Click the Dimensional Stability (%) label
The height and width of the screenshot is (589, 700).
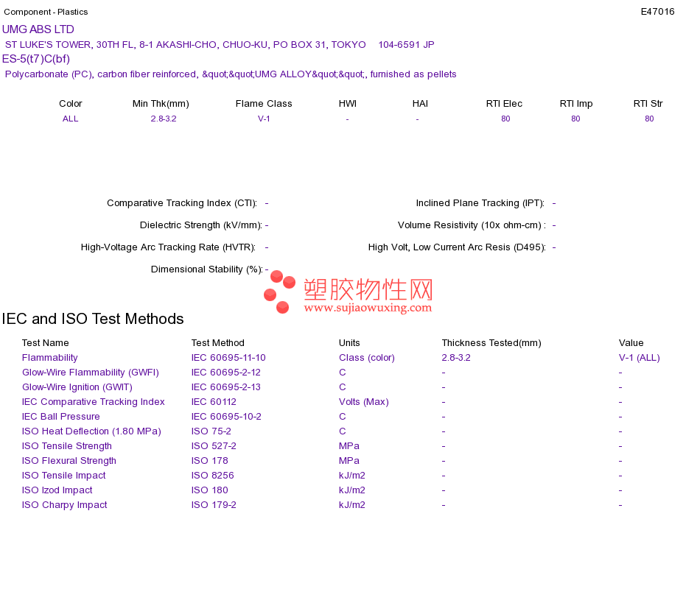tap(207, 269)
